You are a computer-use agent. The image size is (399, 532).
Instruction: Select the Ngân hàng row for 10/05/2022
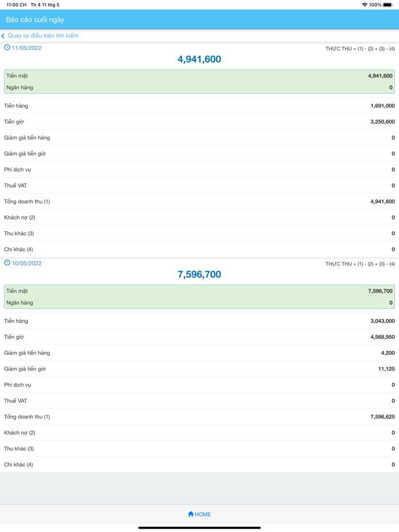(x=199, y=302)
